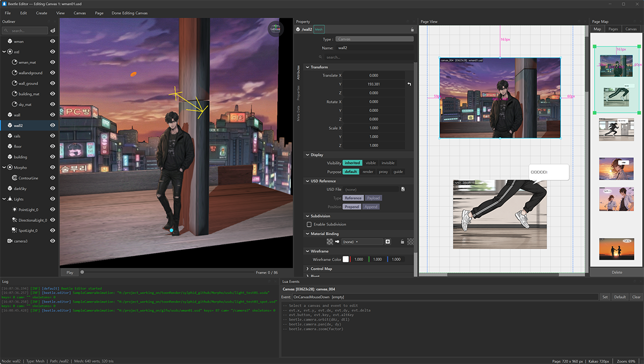Toggle visibility of floor node
The height and width of the screenshot is (364, 644).
[x=53, y=146]
